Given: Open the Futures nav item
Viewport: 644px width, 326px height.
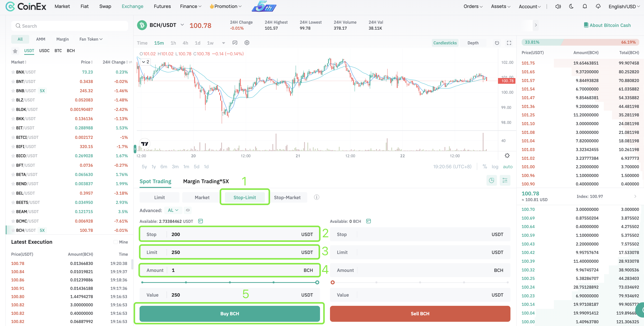Looking at the screenshot, I should pos(162,6).
